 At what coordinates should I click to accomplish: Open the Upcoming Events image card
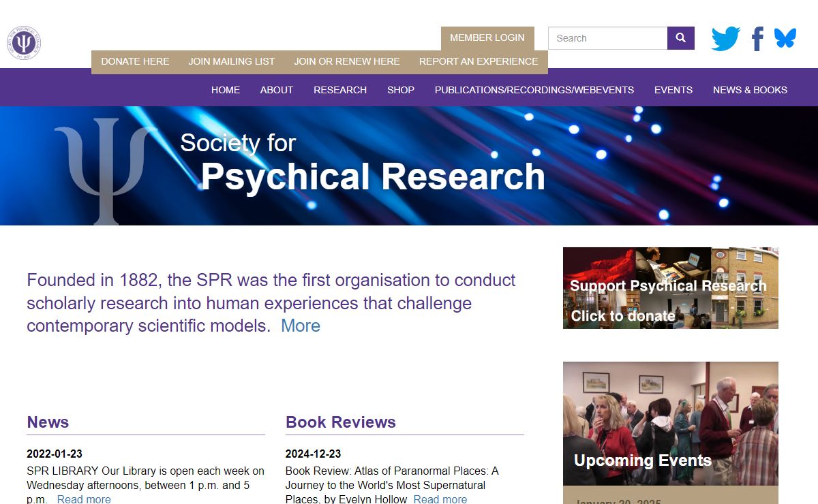(x=671, y=424)
